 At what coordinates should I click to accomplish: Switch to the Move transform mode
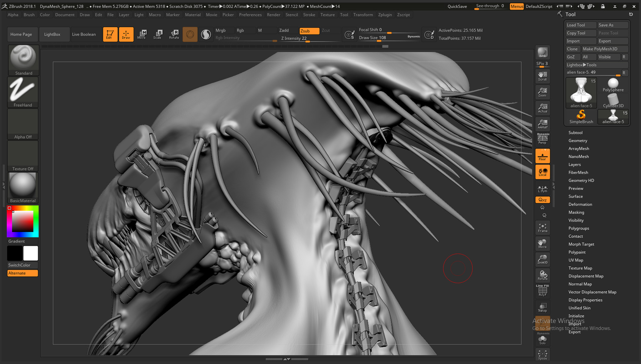coord(142,34)
